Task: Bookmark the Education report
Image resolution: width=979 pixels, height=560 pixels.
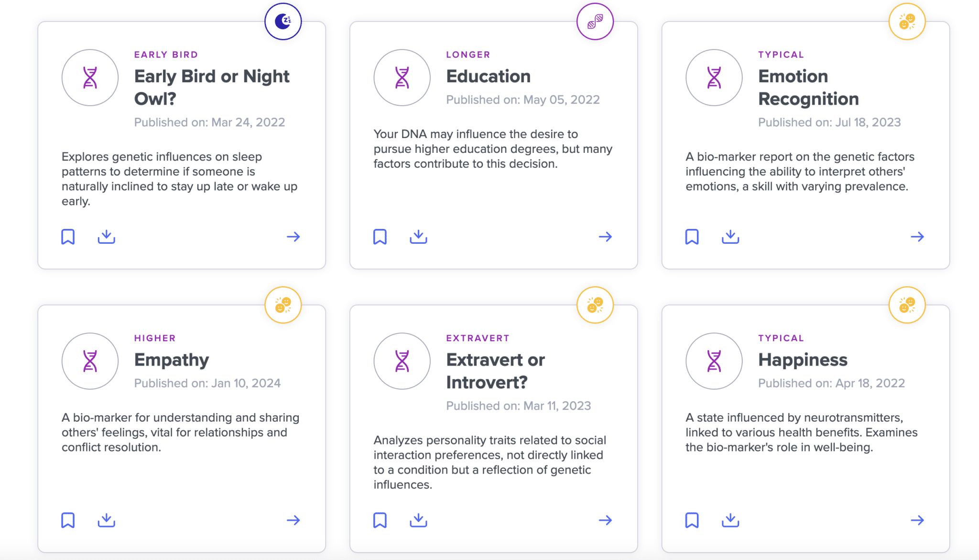Action: click(x=380, y=237)
